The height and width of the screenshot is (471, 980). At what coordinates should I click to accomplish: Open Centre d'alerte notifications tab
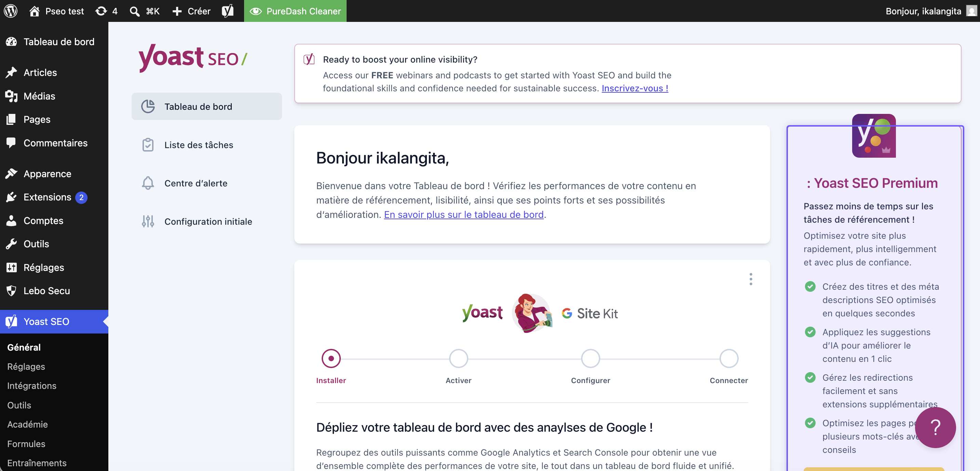[x=206, y=183]
